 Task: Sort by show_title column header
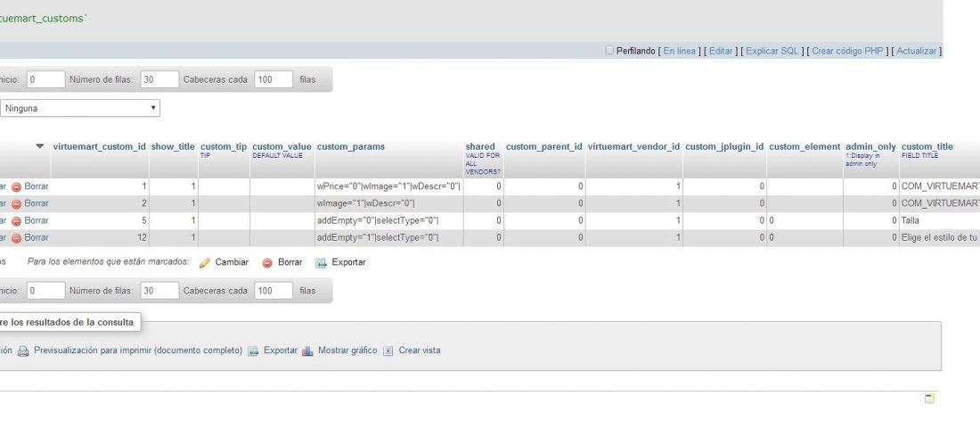(173, 147)
